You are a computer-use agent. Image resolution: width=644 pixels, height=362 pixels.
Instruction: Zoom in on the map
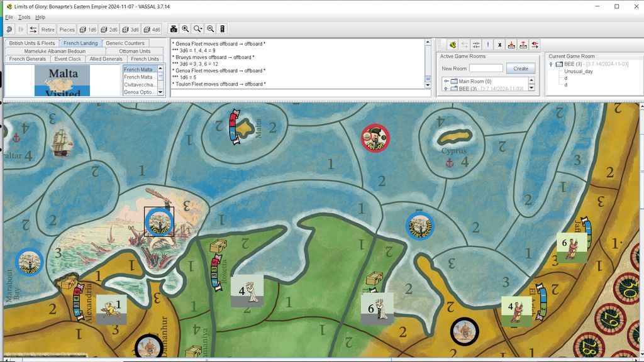[186, 29]
